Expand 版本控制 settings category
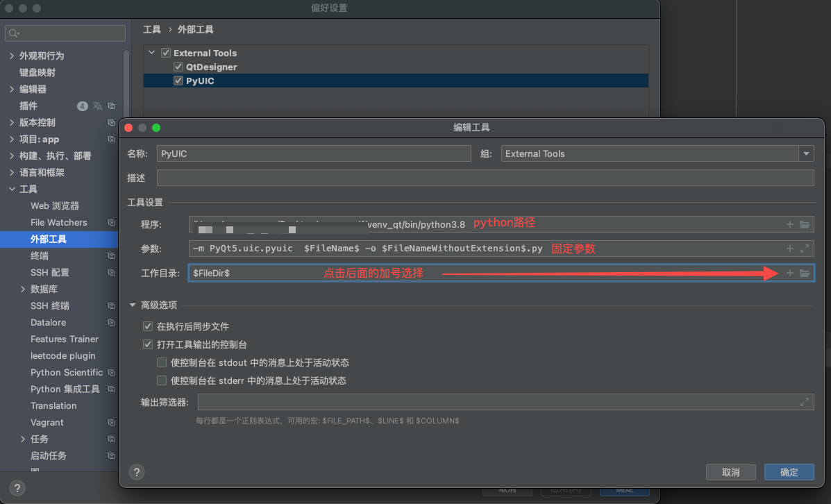Screen dimensions: 831x504 tap(12, 122)
